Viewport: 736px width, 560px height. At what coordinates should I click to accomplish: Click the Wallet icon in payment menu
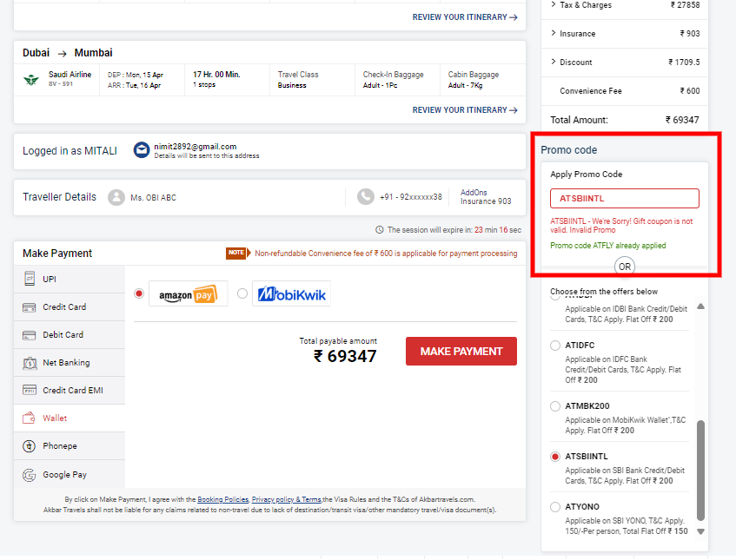coord(29,418)
